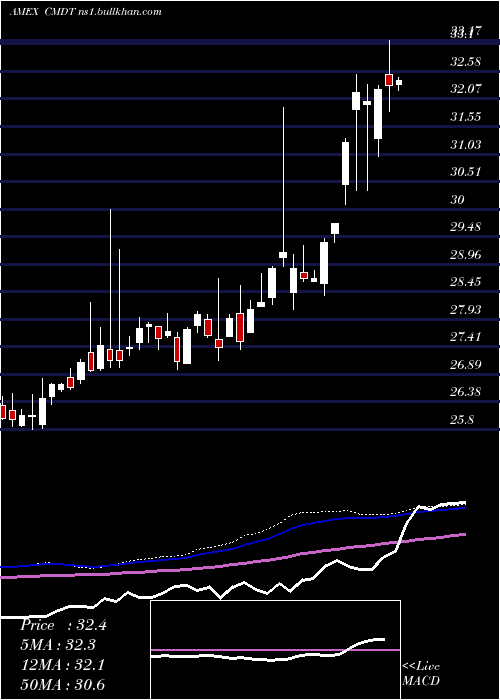Image resolution: width=500 pixels, height=700 pixels.
Task: Click the '5MA : 32.3' readout
Action: pos(58,645)
